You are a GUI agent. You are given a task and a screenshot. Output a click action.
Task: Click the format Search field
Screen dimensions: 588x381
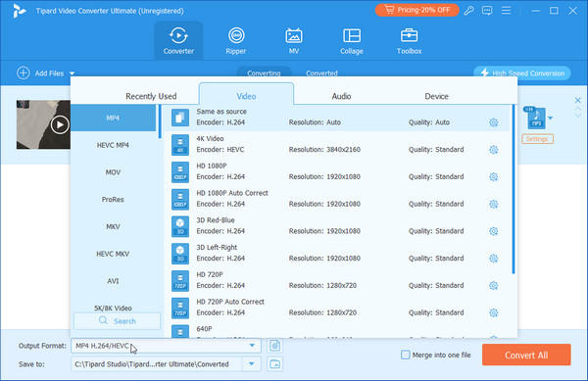pos(117,321)
